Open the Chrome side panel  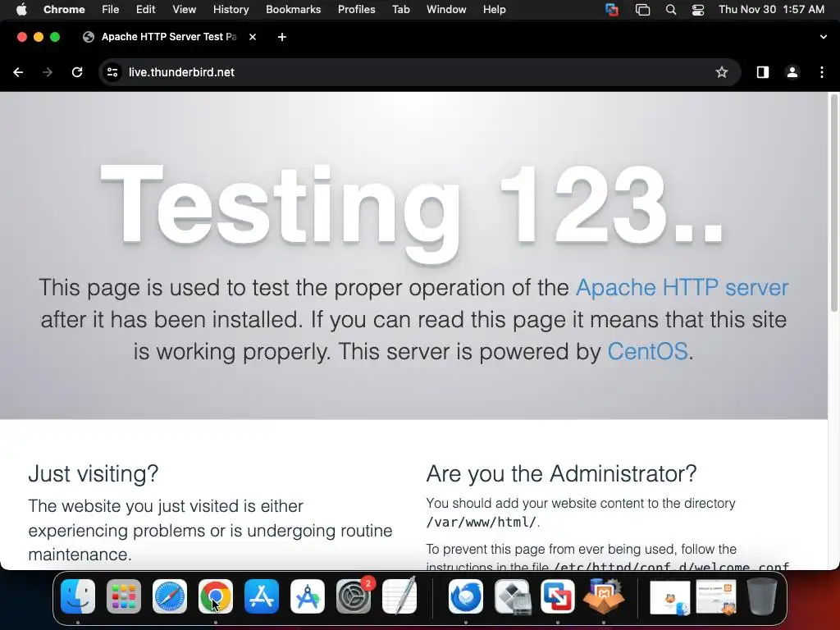(762, 72)
